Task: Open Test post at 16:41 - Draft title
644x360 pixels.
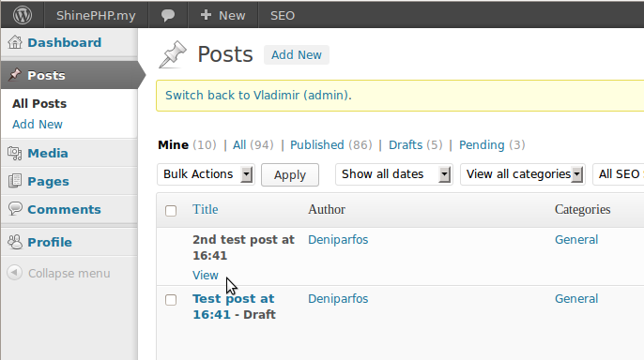Action: coord(234,307)
